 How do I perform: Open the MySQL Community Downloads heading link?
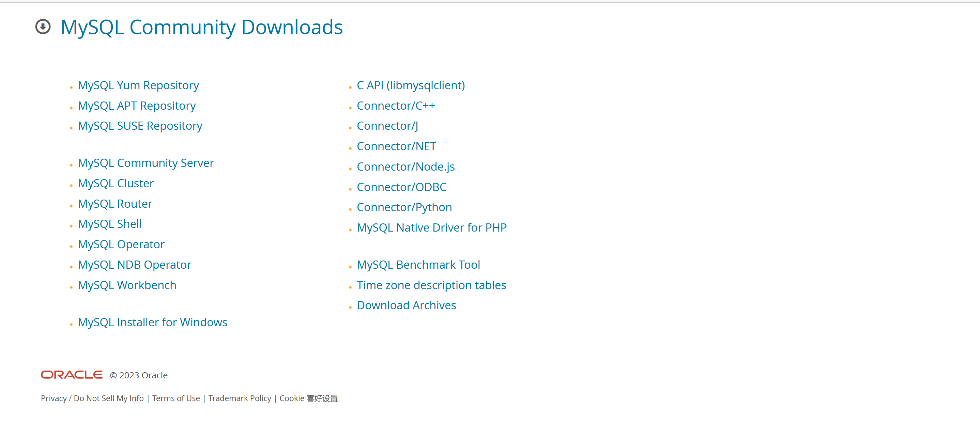coord(202,27)
